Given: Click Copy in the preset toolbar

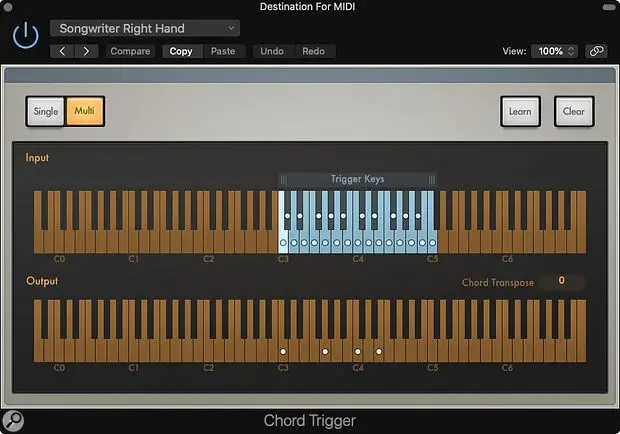Looking at the screenshot, I should tap(181, 51).
